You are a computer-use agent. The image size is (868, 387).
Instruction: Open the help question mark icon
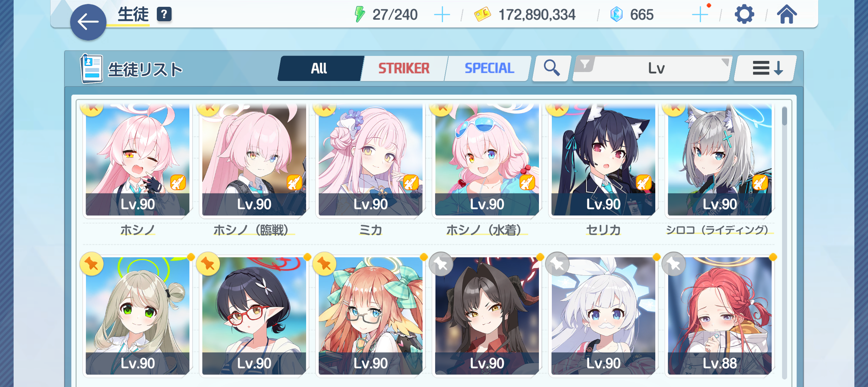coord(164,14)
